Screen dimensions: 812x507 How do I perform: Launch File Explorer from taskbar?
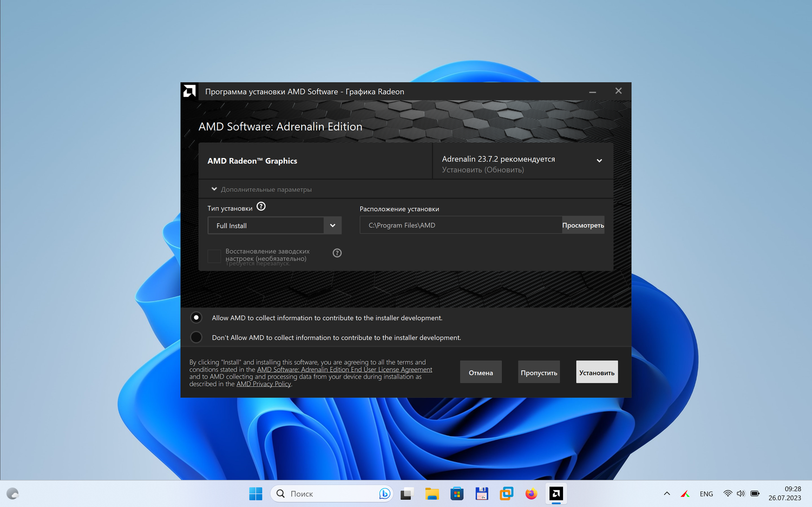pos(431,493)
